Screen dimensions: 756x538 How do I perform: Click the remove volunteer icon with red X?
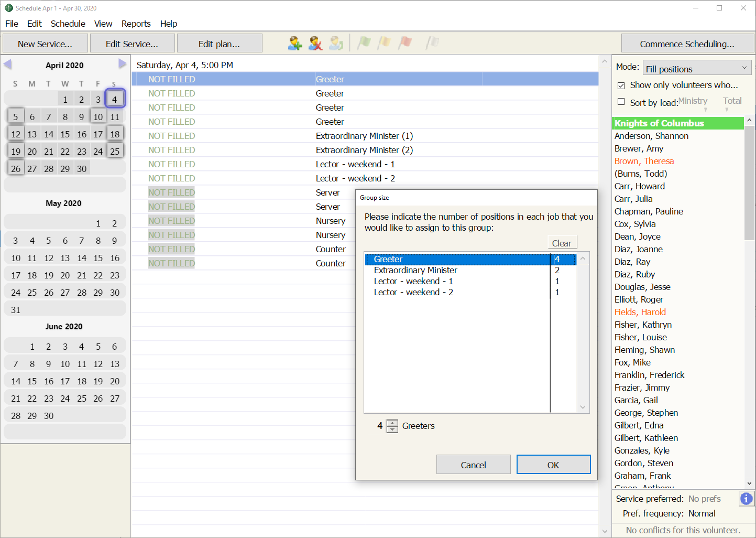(x=315, y=44)
